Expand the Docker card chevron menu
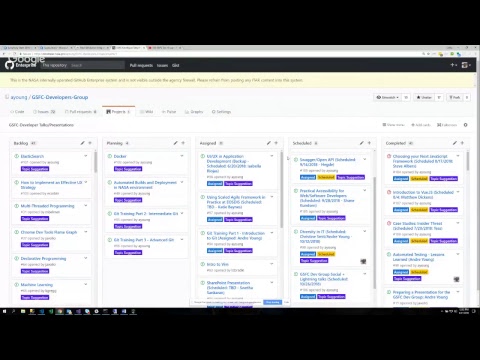 [182, 156]
